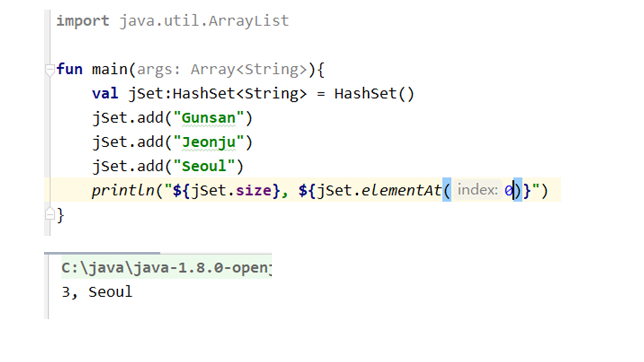Image resolution: width=644 pixels, height=362 pixels.
Task: Click the 'index:' parameter hint
Action: pyautogui.click(x=477, y=191)
